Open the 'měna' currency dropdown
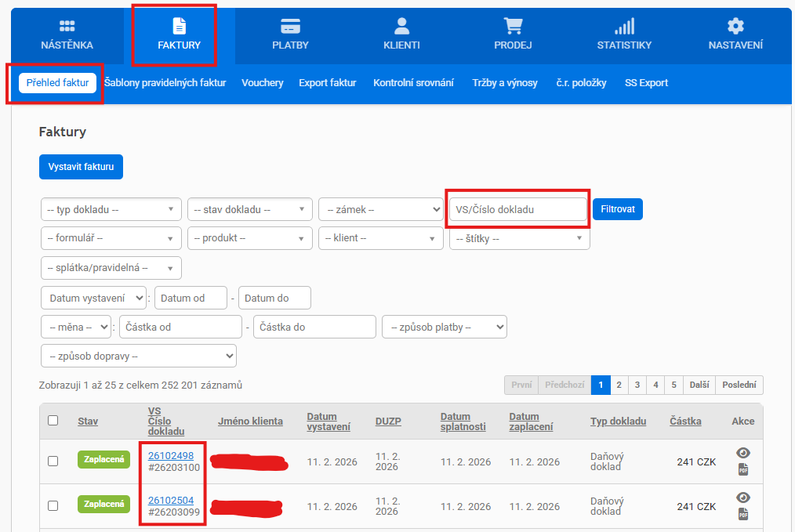This screenshot has height=532, width=795. (x=76, y=327)
